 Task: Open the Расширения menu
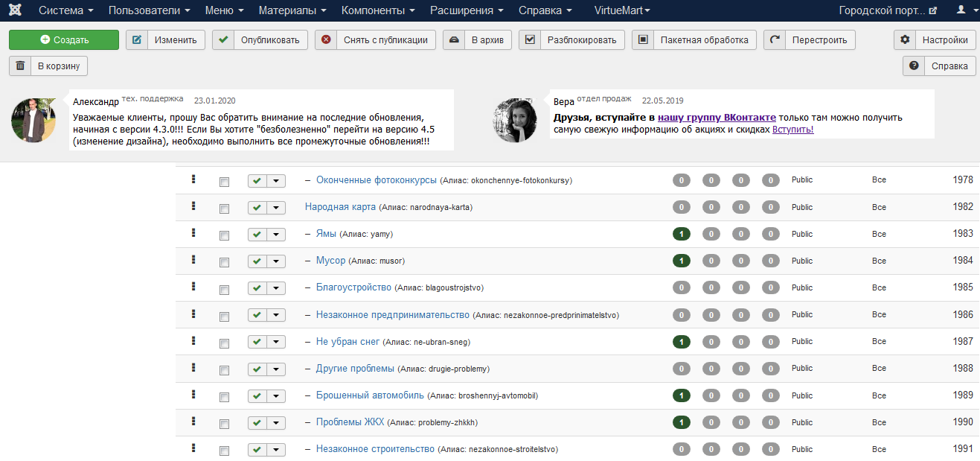[467, 10]
